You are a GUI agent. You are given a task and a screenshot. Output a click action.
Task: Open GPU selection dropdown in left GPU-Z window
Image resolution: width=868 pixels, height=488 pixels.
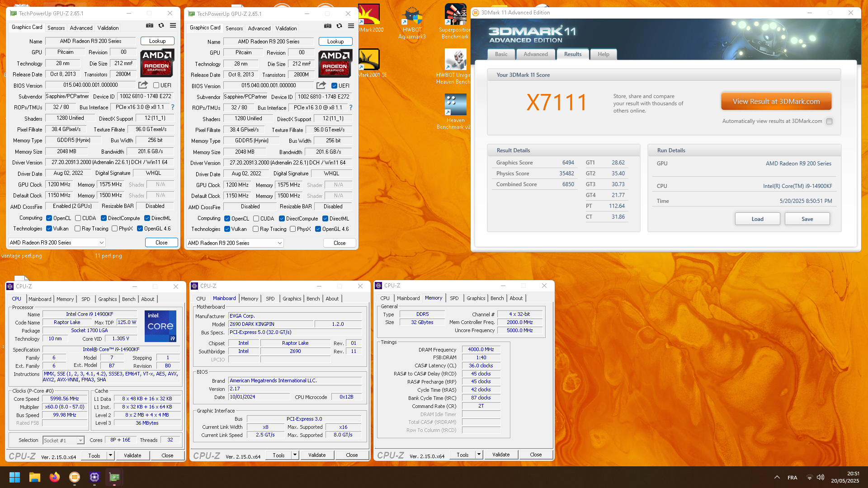pyautogui.click(x=57, y=243)
